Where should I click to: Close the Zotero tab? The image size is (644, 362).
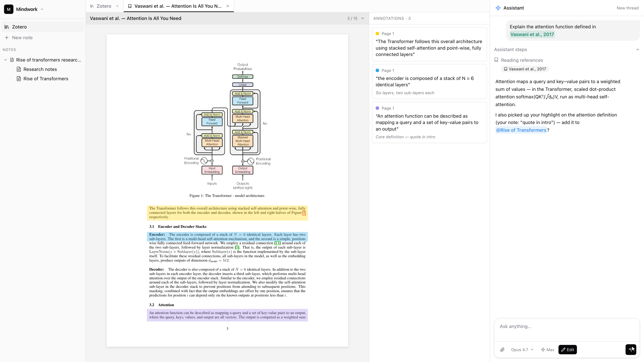117,6
